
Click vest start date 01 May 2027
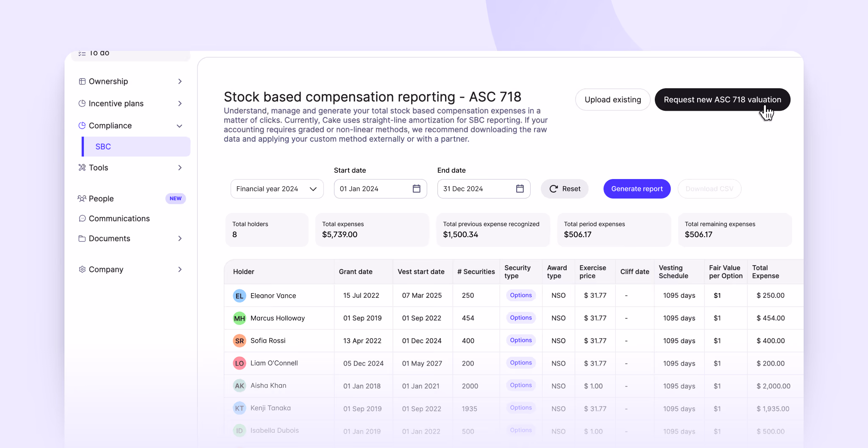422,363
